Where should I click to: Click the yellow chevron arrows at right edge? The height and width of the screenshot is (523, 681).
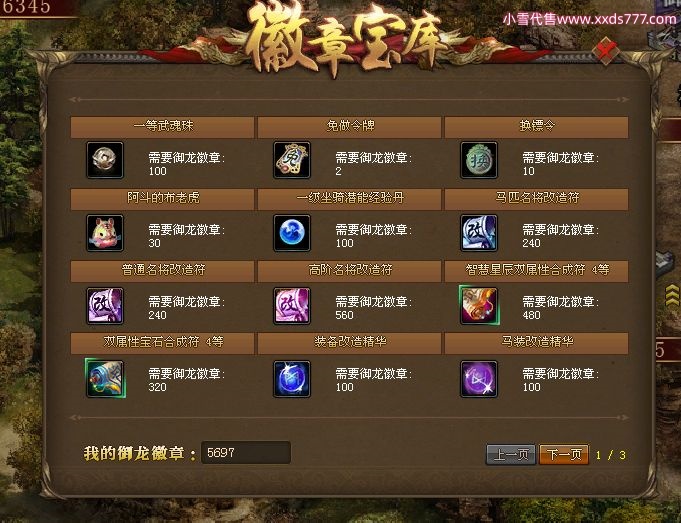pyautogui.click(x=672, y=296)
